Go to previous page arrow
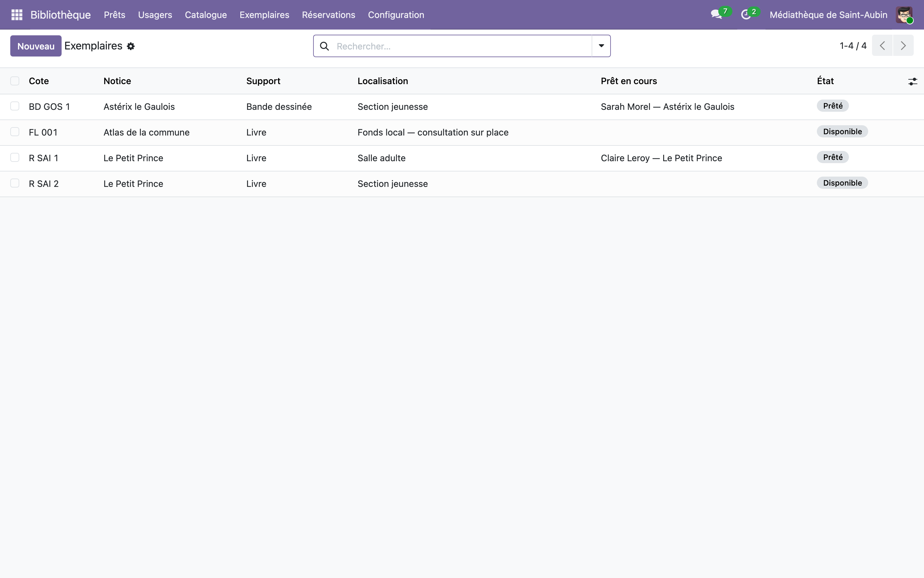The image size is (924, 578). point(882,46)
